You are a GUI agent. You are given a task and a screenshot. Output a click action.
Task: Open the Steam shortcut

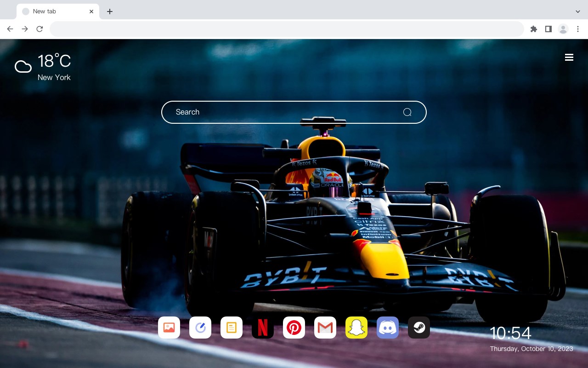point(419,328)
